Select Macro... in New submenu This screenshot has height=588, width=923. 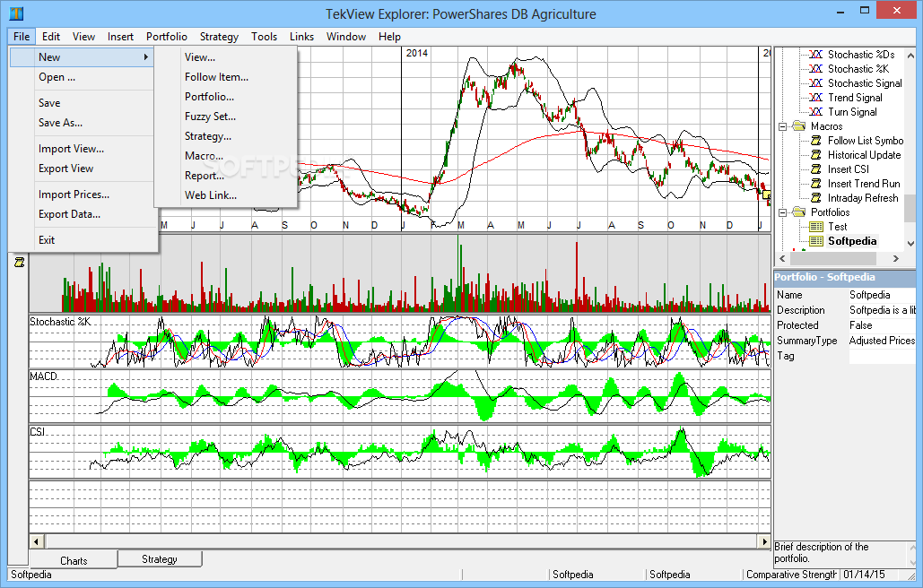coord(225,156)
